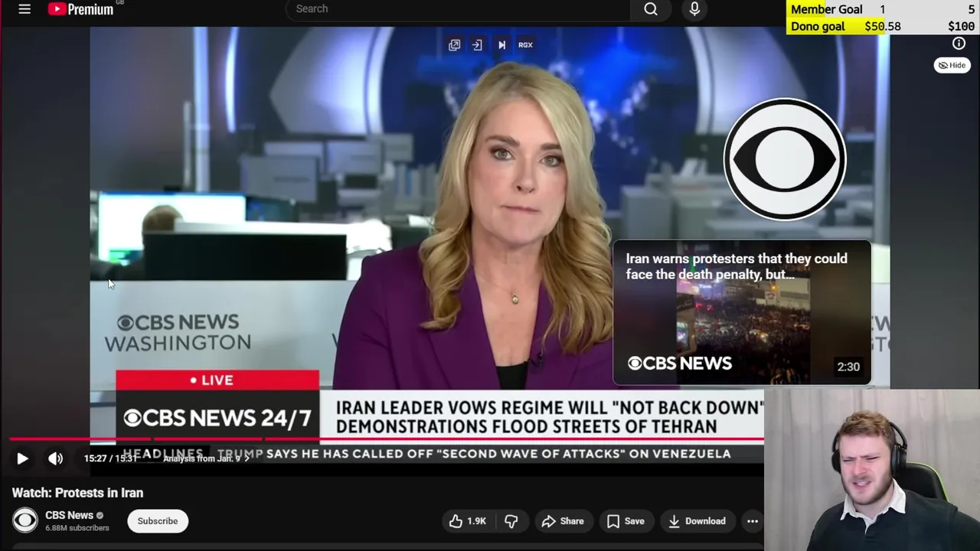The height and width of the screenshot is (551, 980).
Task: Open suggested video about Iran death penalty warning
Action: click(742, 312)
